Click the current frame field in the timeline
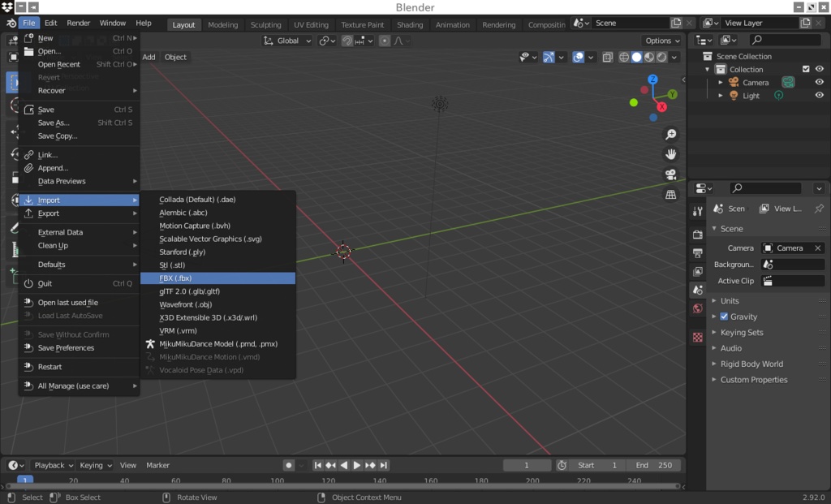 (x=527, y=465)
